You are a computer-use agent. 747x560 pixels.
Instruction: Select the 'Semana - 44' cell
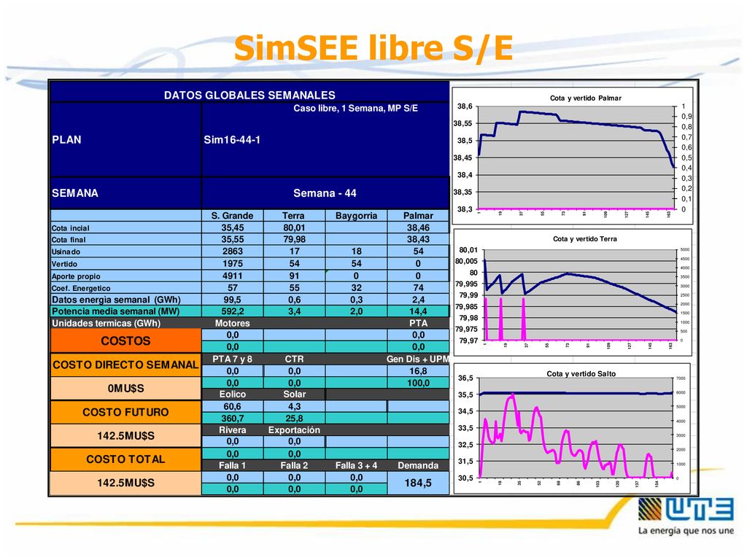pyautogui.click(x=325, y=193)
